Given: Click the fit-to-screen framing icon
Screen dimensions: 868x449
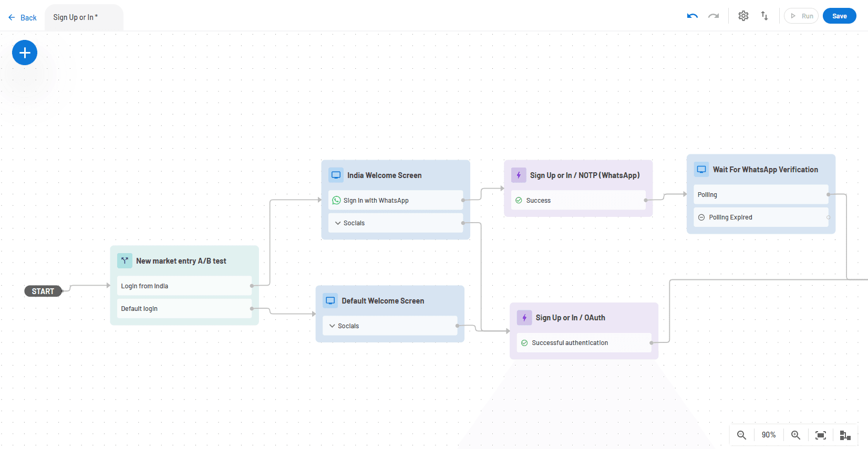Looking at the screenshot, I should 821,435.
